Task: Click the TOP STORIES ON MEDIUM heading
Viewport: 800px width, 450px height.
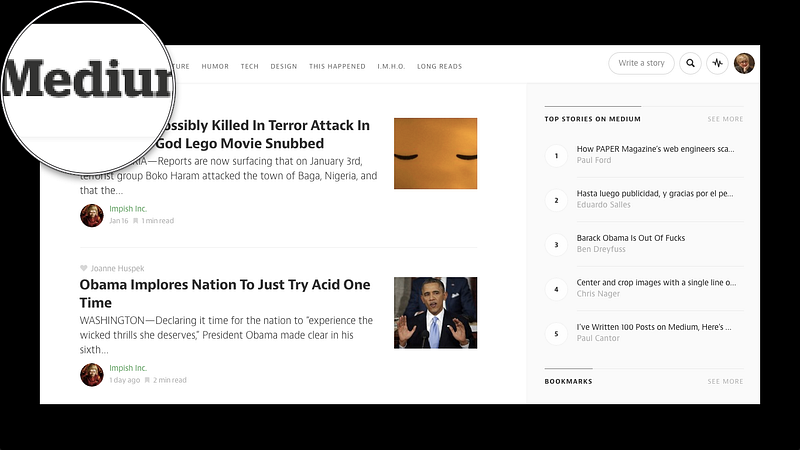Action: [592, 119]
